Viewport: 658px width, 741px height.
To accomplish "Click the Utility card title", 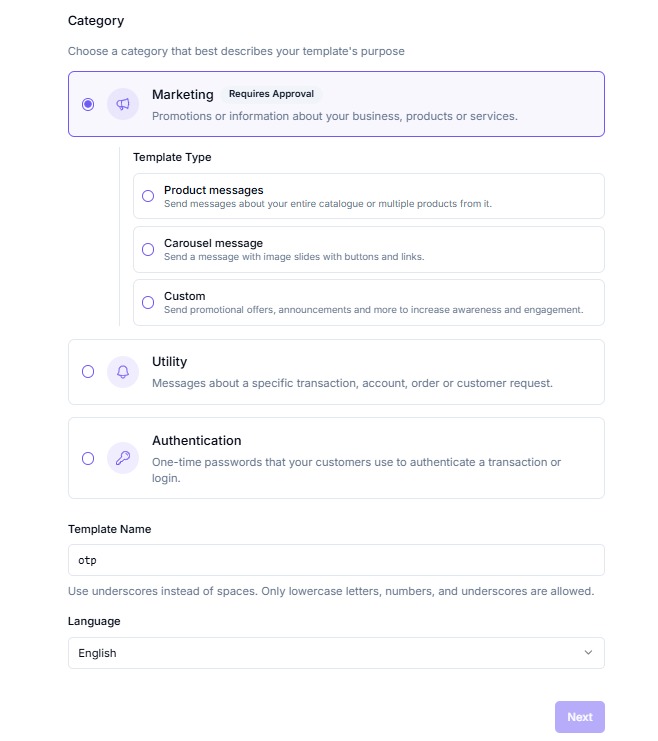I will pos(170,362).
